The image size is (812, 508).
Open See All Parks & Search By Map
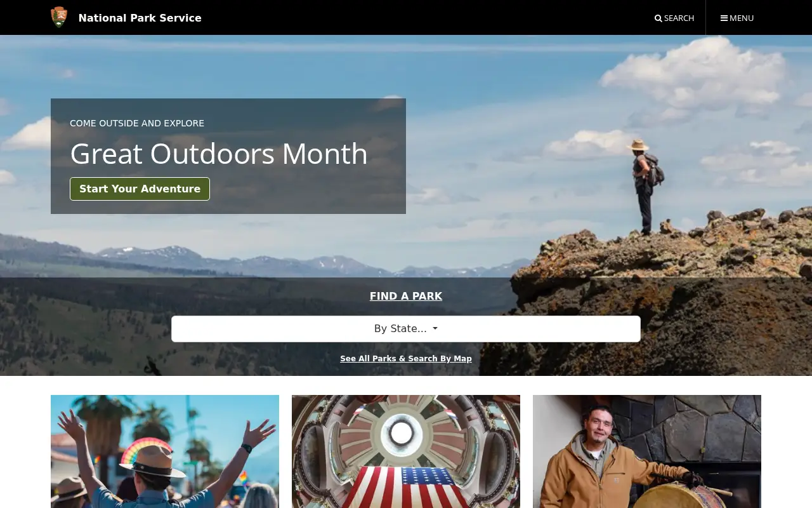[x=406, y=359]
